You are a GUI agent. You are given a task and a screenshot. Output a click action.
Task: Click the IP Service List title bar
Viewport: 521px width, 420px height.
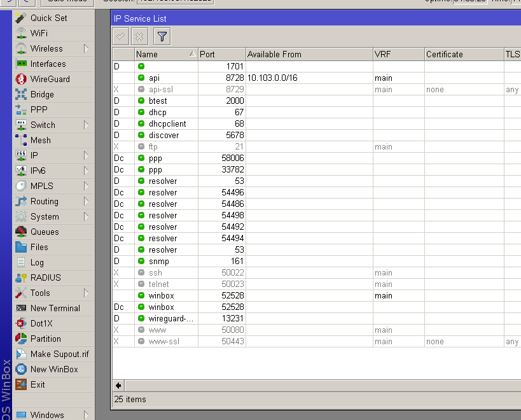(x=316, y=18)
